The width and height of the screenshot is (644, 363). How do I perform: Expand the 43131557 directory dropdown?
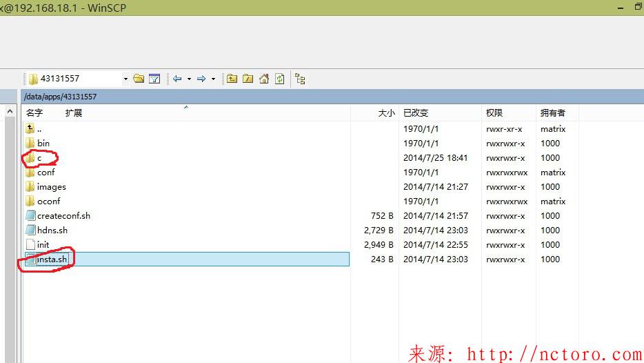point(125,79)
